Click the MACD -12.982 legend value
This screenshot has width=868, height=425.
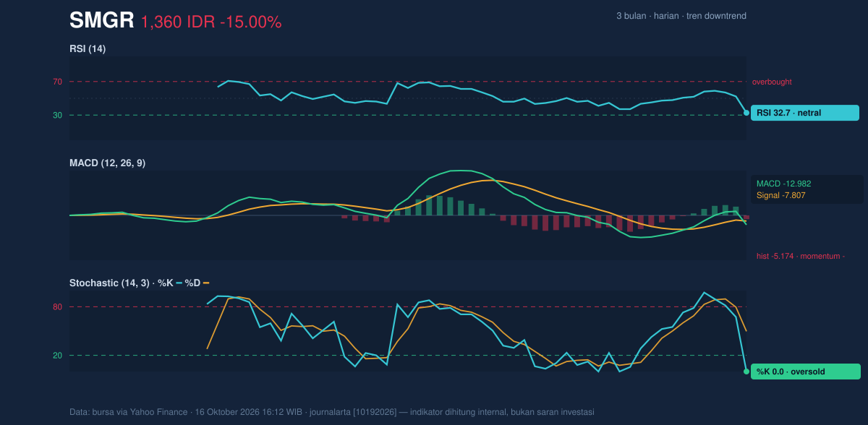(784, 184)
